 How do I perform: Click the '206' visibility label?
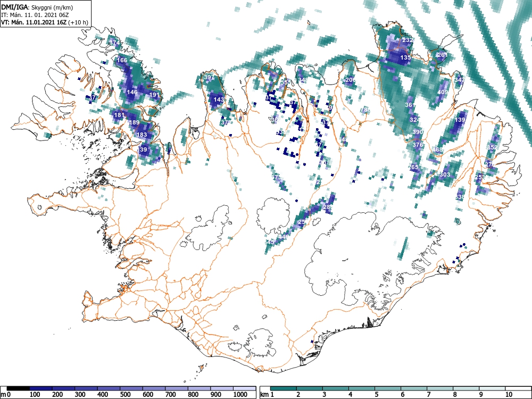pyautogui.click(x=350, y=80)
